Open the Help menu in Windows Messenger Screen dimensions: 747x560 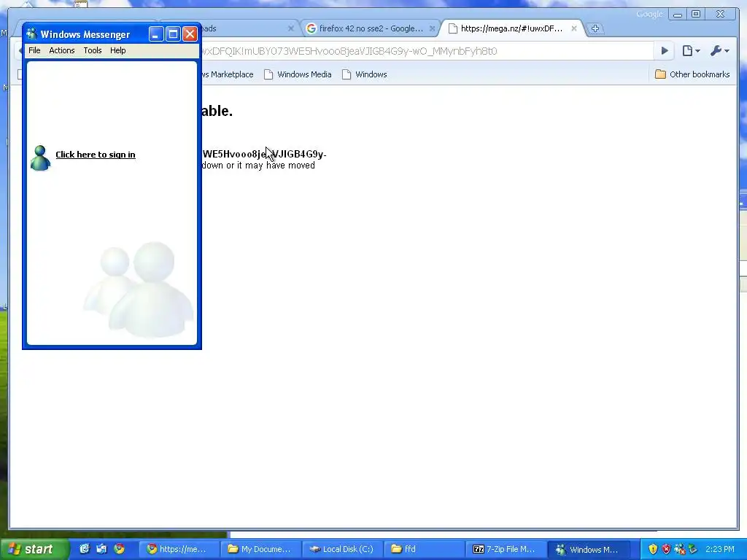click(x=117, y=50)
